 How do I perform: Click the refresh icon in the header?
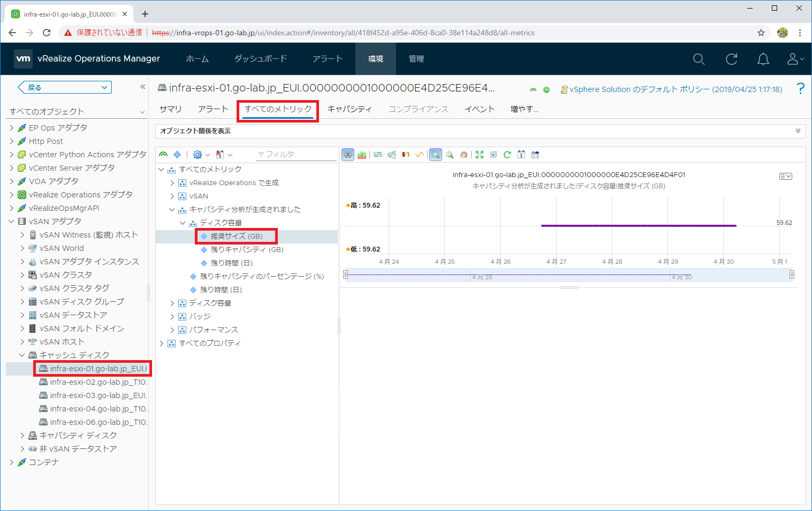click(731, 59)
